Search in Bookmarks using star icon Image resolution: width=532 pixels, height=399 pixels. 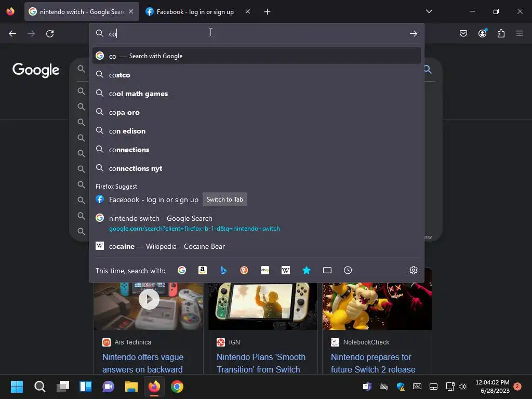coord(307,270)
